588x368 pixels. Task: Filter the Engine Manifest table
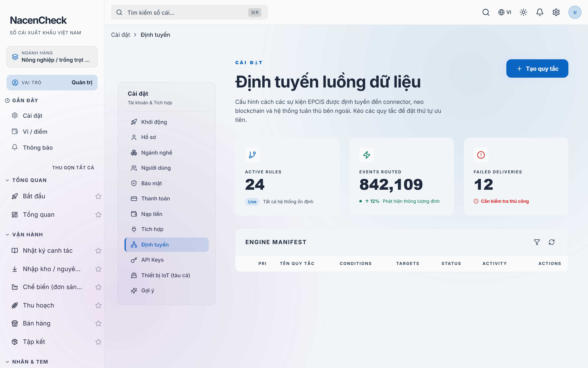click(537, 242)
